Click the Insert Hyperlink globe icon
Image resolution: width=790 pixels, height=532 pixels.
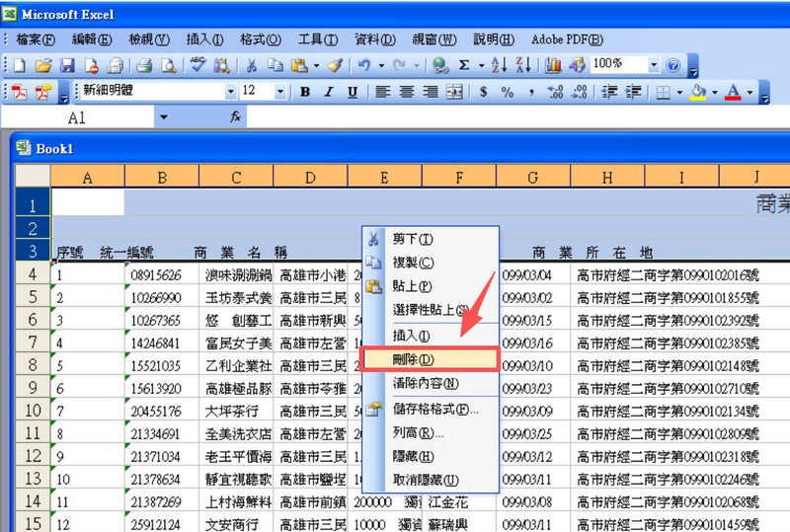tap(440, 65)
